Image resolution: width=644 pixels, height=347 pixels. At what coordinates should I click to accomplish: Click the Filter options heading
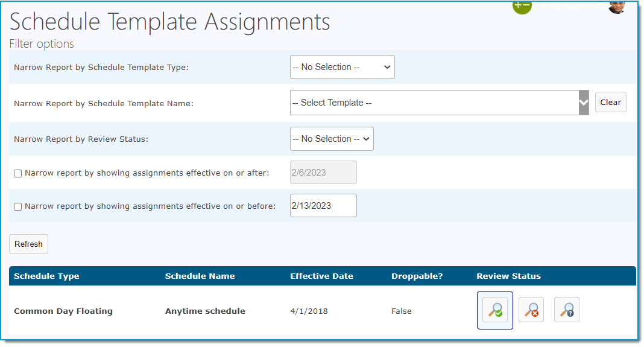pyautogui.click(x=42, y=43)
